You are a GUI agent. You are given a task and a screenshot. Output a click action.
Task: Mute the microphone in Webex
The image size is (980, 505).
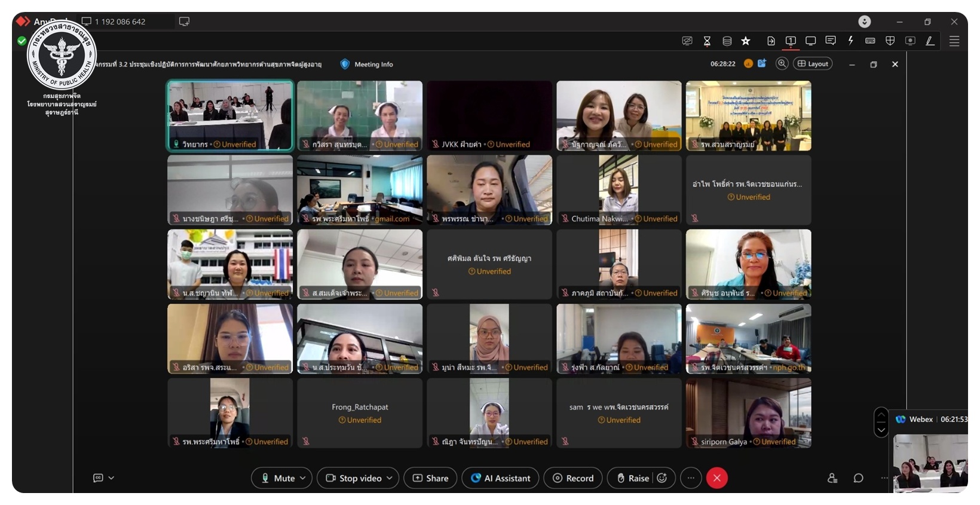click(277, 478)
